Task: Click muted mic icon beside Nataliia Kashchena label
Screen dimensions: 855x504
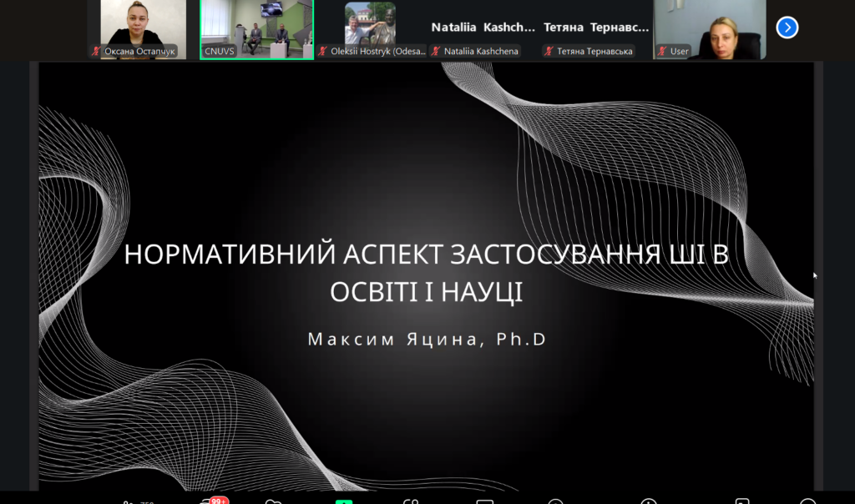Action: point(436,52)
